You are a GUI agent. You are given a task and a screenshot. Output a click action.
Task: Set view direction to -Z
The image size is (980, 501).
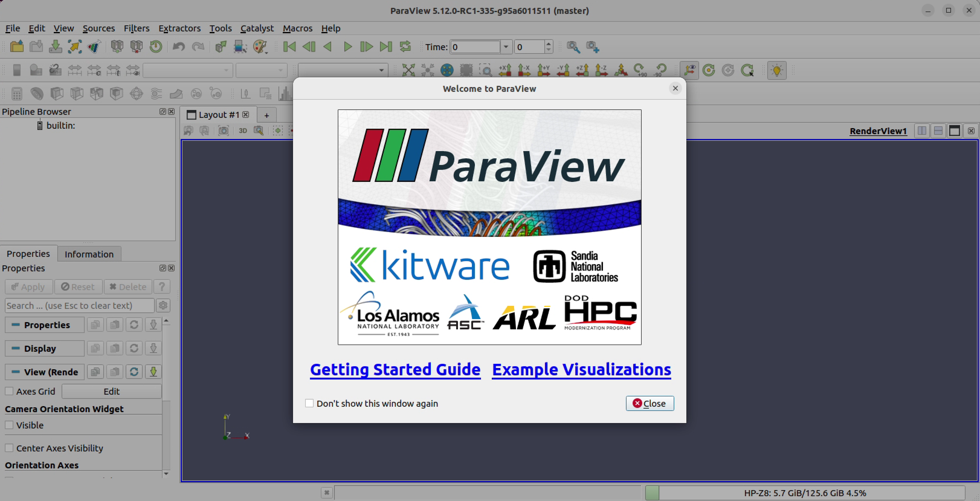tap(601, 70)
